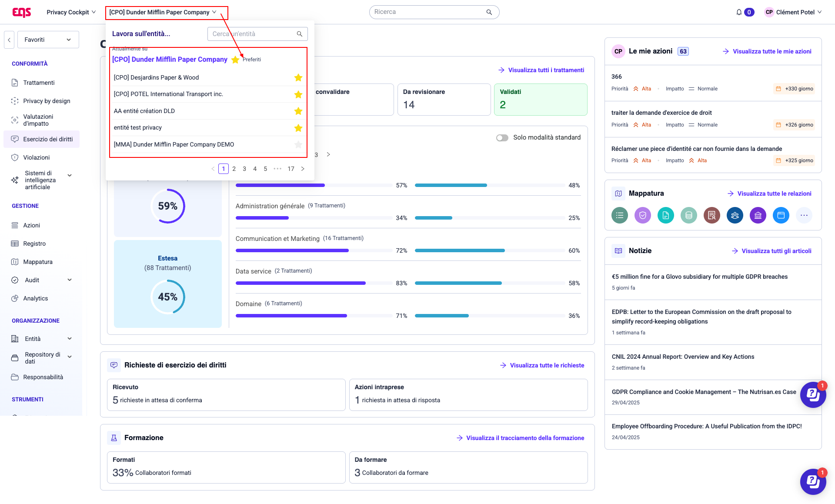Click the calendar icon next to +330 giorno

pos(778,89)
